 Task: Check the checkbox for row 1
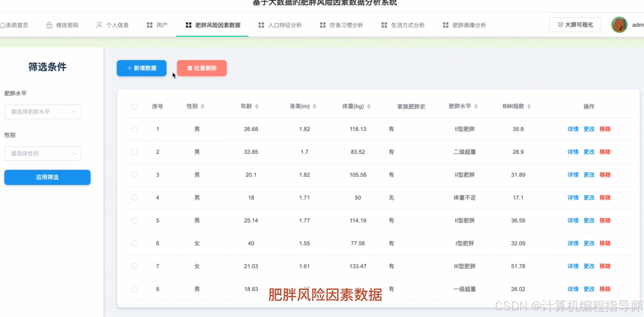tap(135, 129)
